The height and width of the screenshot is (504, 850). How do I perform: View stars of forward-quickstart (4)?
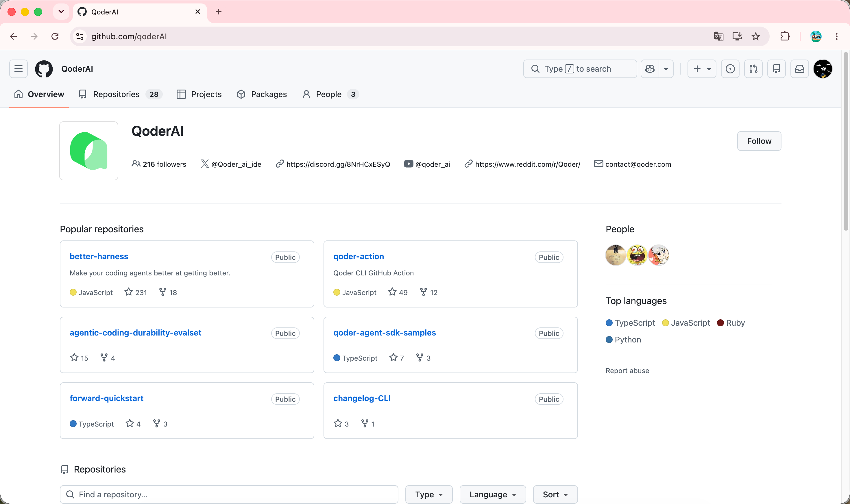pos(133,424)
